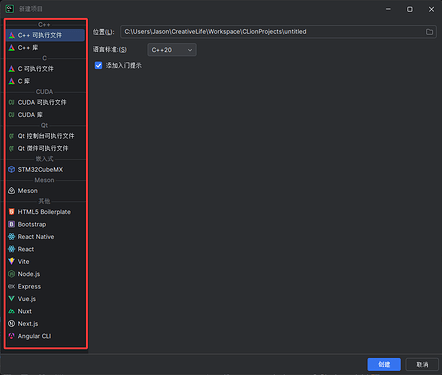Image resolution: width=442 pixels, height=375 pixels.
Task: Click the folder browse icon in location field
Action: pyautogui.click(x=429, y=32)
